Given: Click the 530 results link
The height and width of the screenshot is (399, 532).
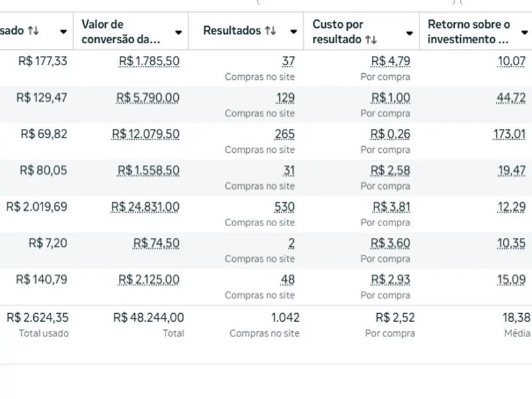Looking at the screenshot, I should 285,207.
